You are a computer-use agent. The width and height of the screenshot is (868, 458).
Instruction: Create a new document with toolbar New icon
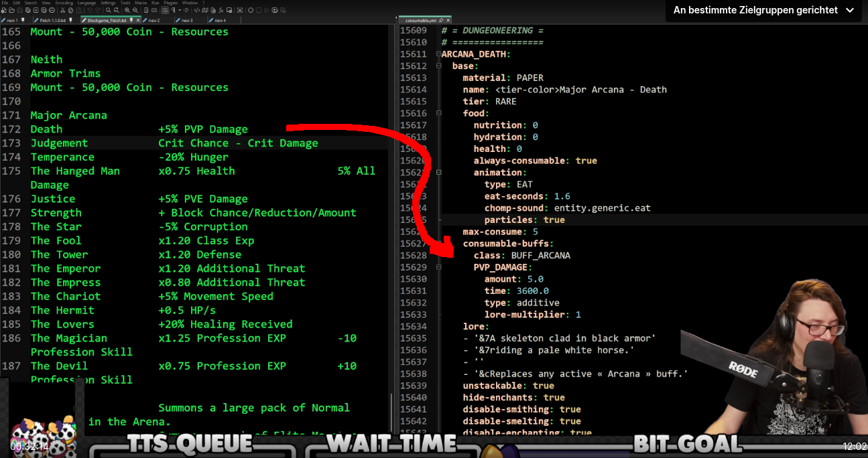[x=3, y=10]
